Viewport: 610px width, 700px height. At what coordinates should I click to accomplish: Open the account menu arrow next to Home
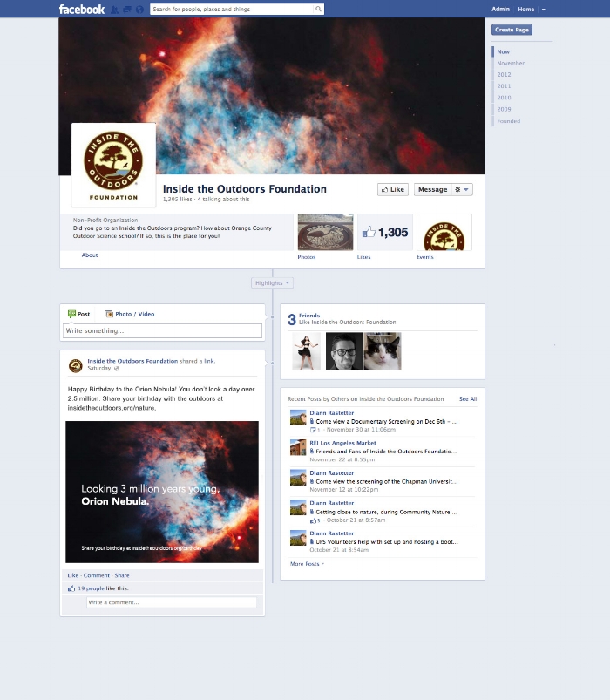click(x=544, y=10)
